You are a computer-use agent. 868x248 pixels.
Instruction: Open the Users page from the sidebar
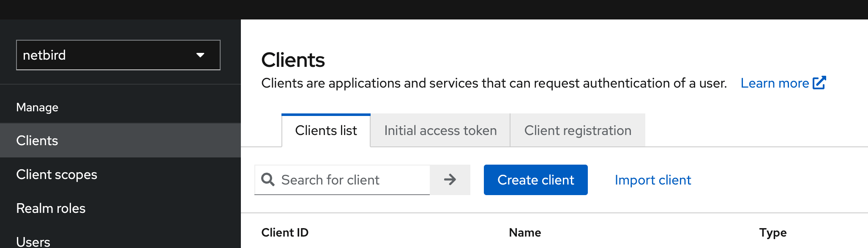point(33,241)
